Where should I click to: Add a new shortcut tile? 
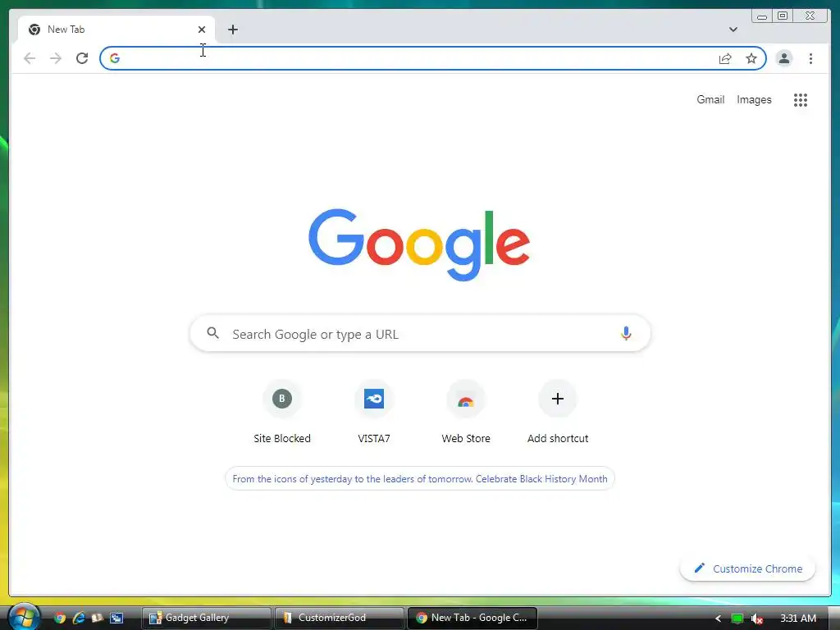pyautogui.click(x=558, y=412)
